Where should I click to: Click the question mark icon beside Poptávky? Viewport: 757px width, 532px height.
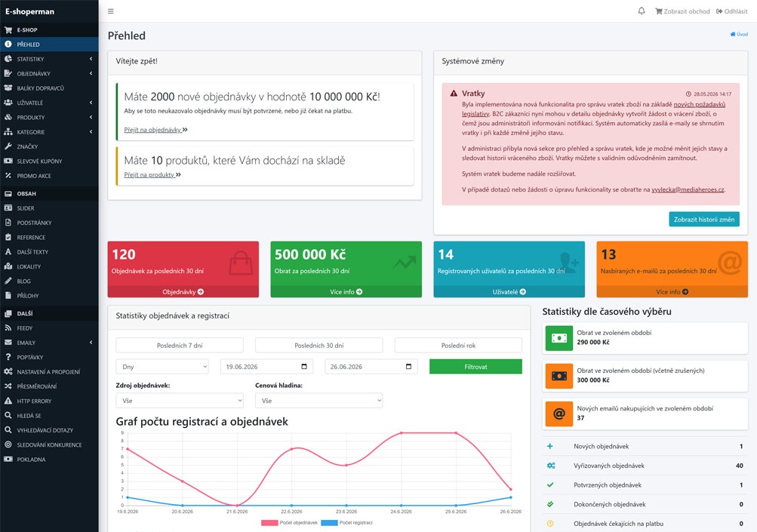[x=8, y=357]
